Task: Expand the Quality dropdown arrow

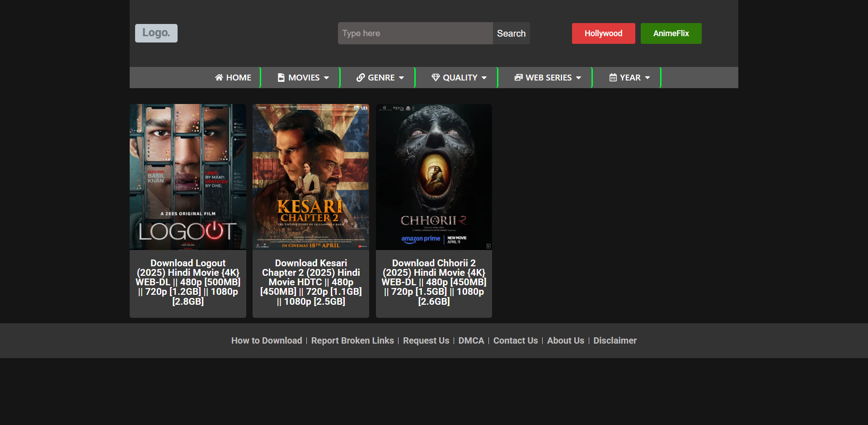Action: coord(484,78)
